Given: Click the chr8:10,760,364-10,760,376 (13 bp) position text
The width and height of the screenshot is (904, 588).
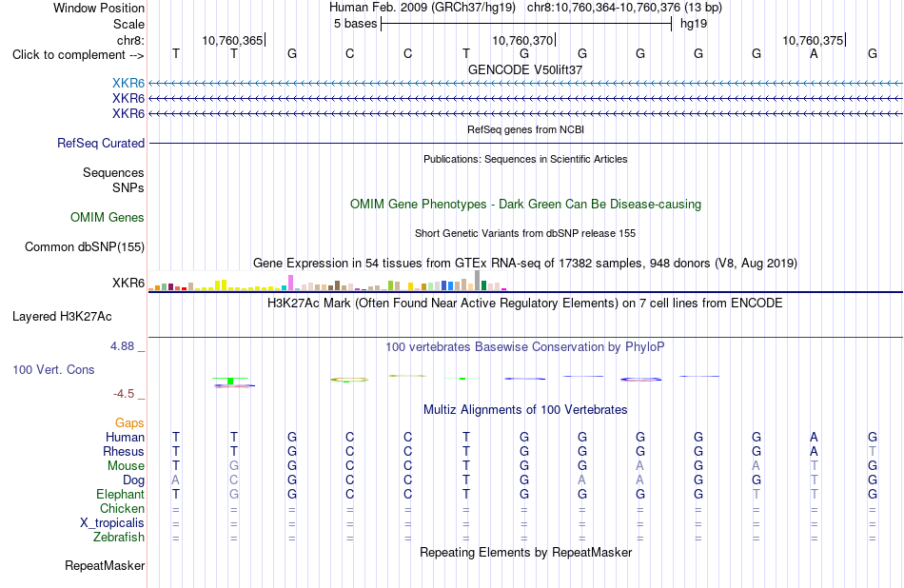Looking at the screenshot, I should [x=624, y=8].
